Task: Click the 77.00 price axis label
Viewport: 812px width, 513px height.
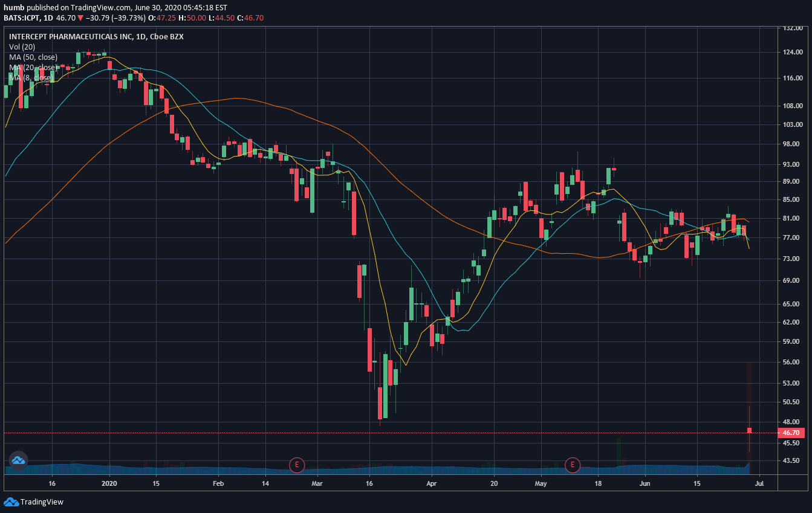Action: [x=791, y=237]
